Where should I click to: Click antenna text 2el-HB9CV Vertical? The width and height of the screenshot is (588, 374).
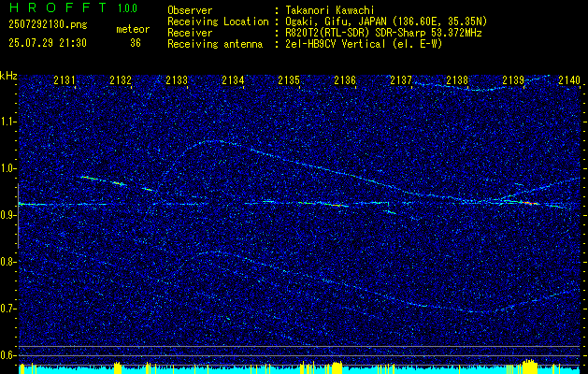click(336, 44)
